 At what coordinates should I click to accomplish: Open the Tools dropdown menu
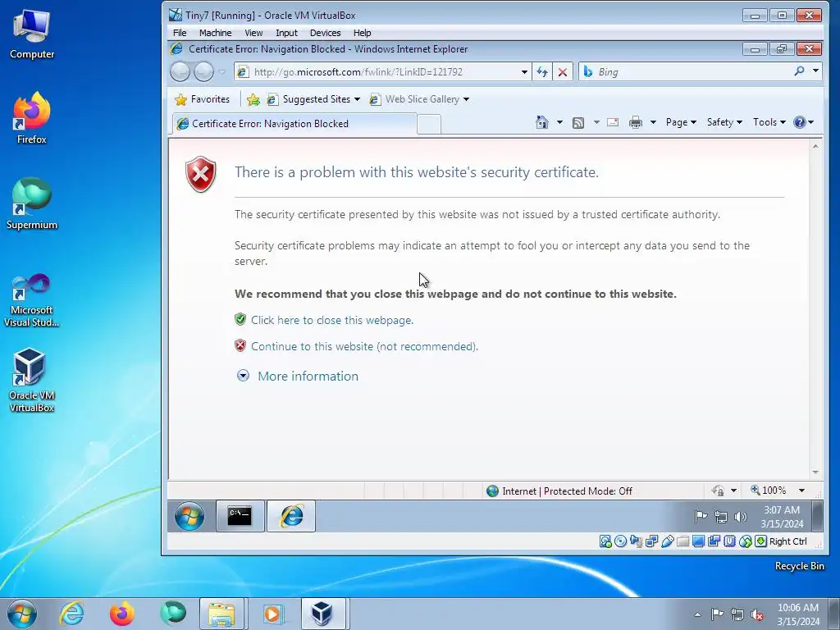tap(769, 123)
